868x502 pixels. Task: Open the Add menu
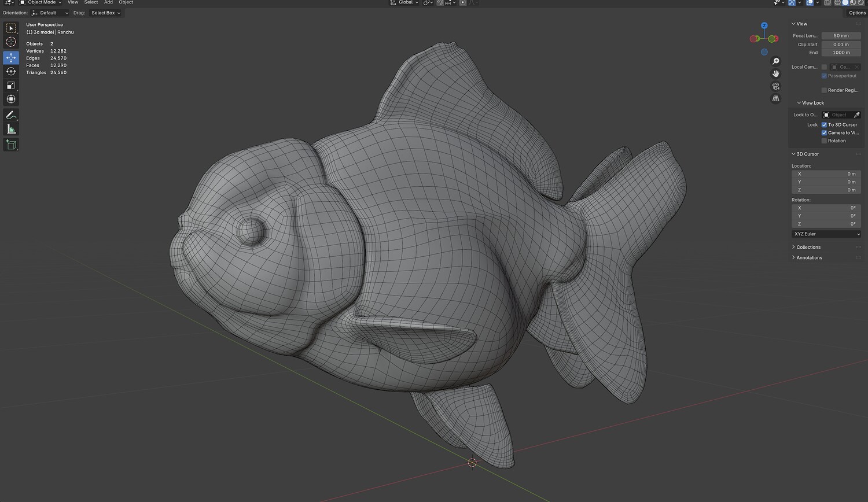[x=108, y=3]
